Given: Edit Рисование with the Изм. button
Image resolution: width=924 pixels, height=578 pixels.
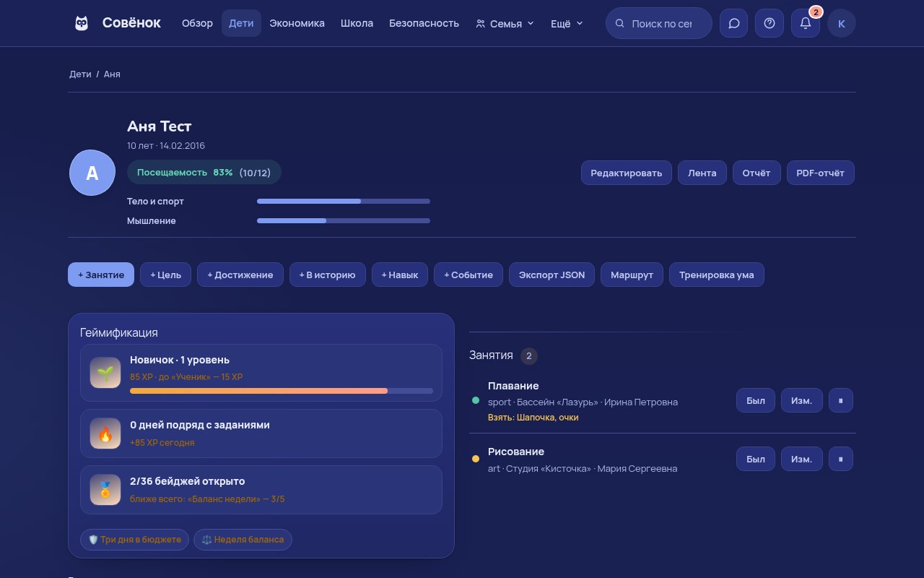Looking at the screenshot, I should click(802, 459).
